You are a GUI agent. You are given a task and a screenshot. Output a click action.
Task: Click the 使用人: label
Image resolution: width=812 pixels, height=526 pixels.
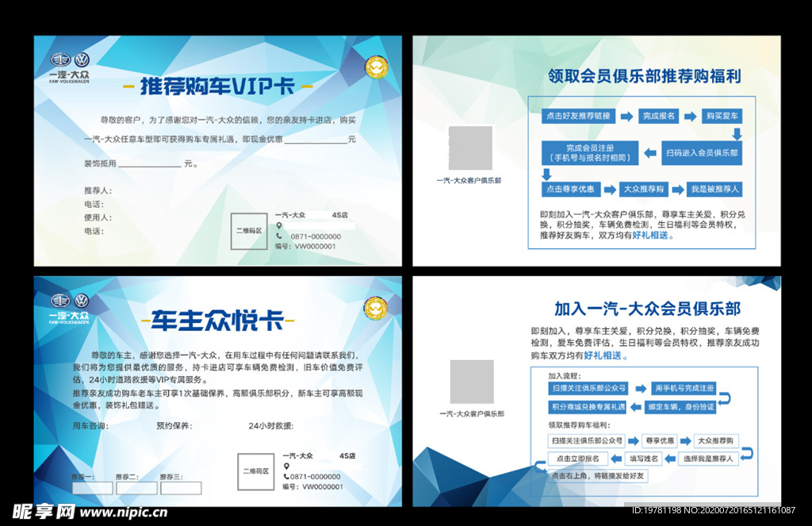pos(98,217)
